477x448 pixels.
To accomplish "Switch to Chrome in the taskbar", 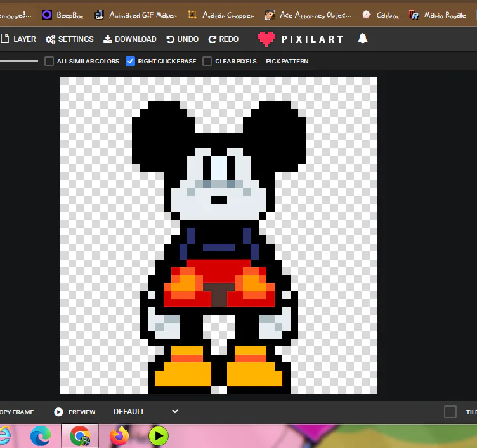I will tap(80, 436).
